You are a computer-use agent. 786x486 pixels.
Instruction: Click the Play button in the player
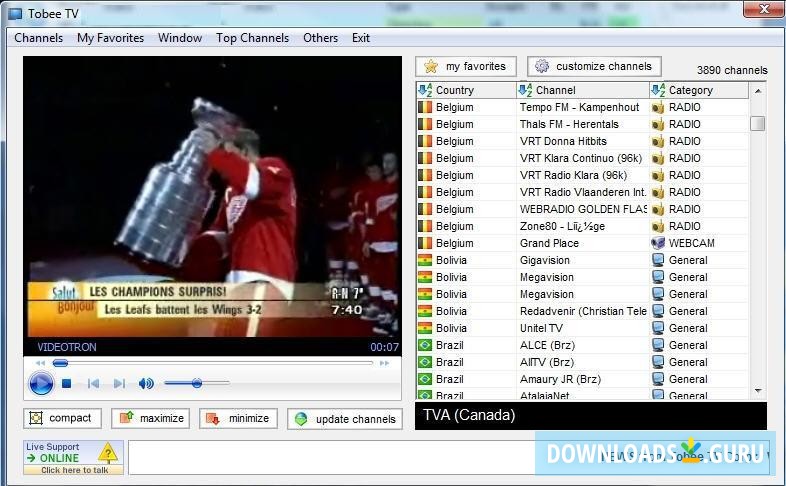click(41, 384)
